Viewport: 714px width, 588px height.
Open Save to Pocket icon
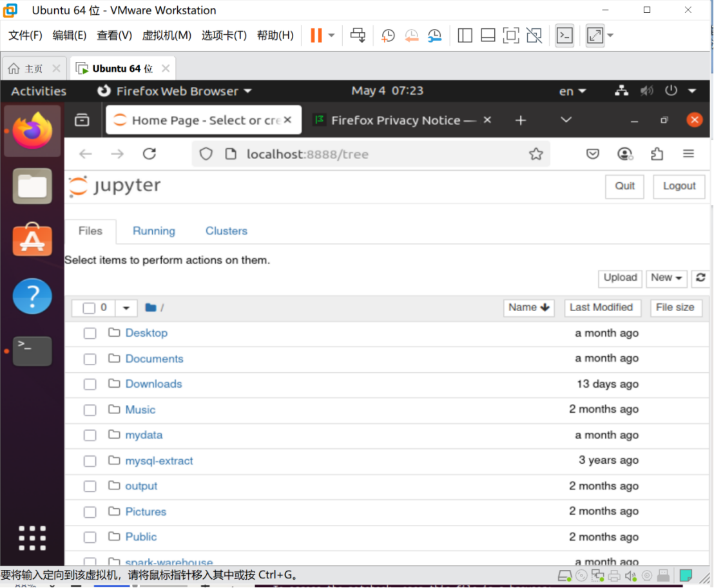592,155
